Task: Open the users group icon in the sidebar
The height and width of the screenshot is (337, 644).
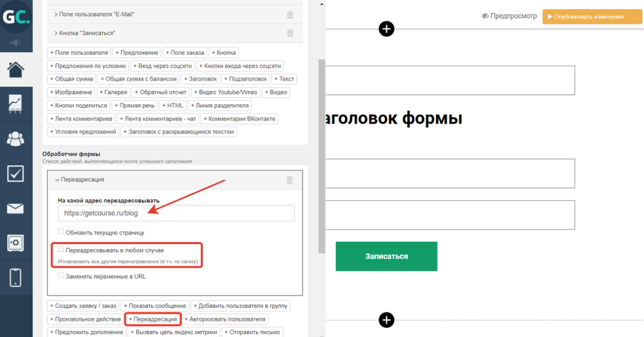Action: (x=16, y=138)
